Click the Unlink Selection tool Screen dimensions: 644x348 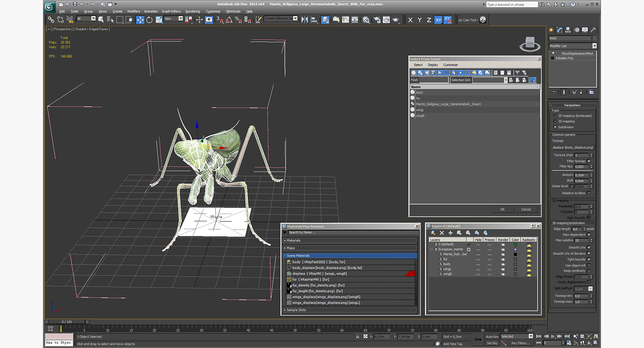point(60,20)
